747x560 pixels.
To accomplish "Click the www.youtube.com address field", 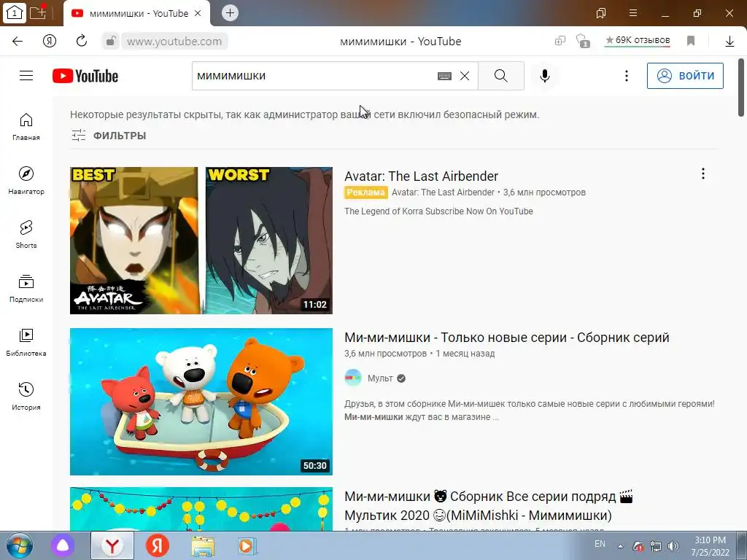I will pyautogui.click(x=174, y=42).
